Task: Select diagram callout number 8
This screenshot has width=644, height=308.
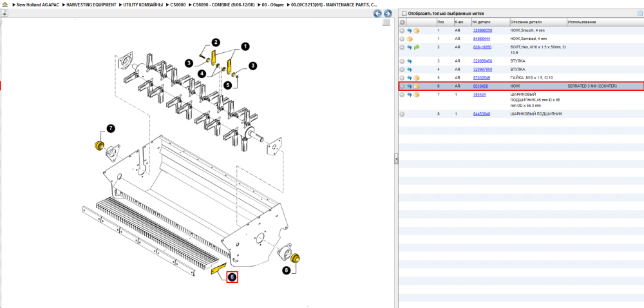Action: pyautogui.click(x=287, y=270)
